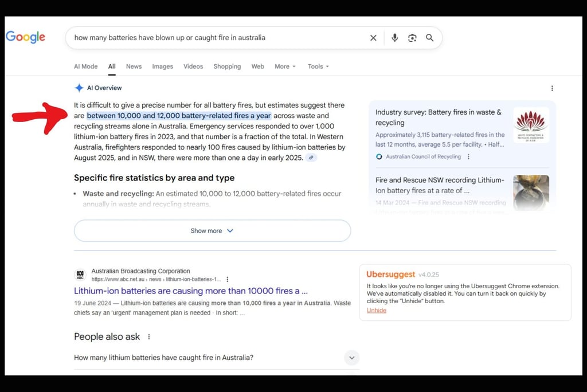Click the 'Australian Broadcasting Corporation' site name
Viewport: 587px width, 392px height.
tap(140, 271)
